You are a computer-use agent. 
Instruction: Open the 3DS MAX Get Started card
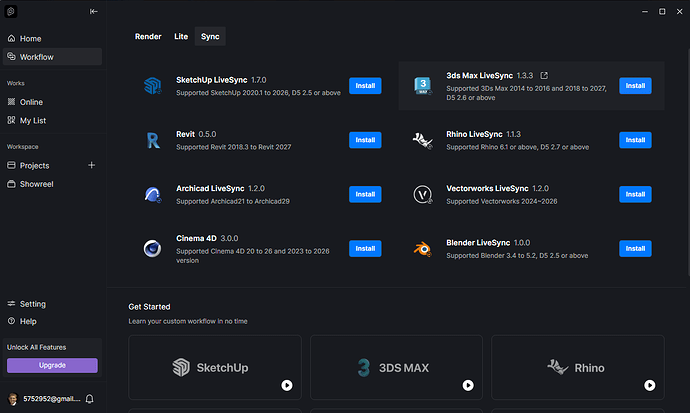point(396,367)
